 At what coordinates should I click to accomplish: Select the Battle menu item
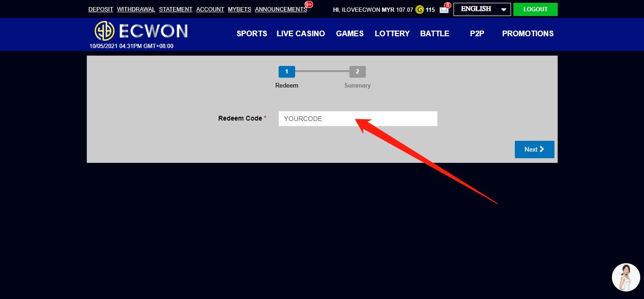click(x=435, y=33)
